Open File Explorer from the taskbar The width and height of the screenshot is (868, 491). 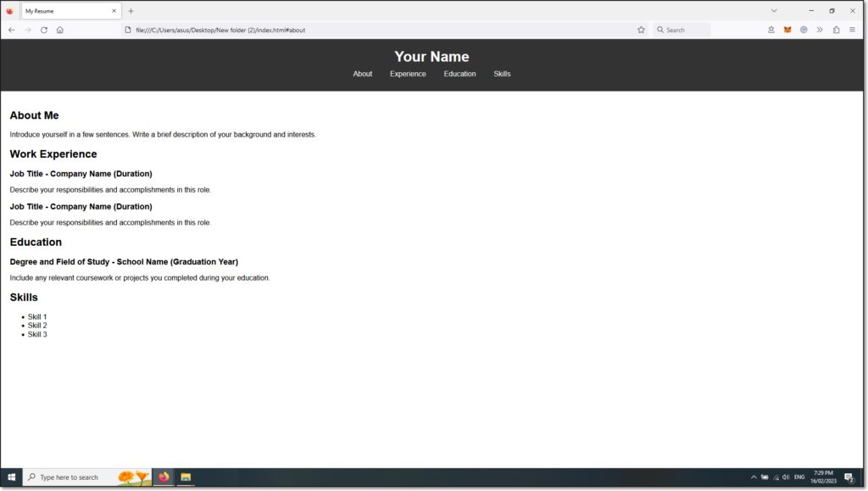(186, 477)
